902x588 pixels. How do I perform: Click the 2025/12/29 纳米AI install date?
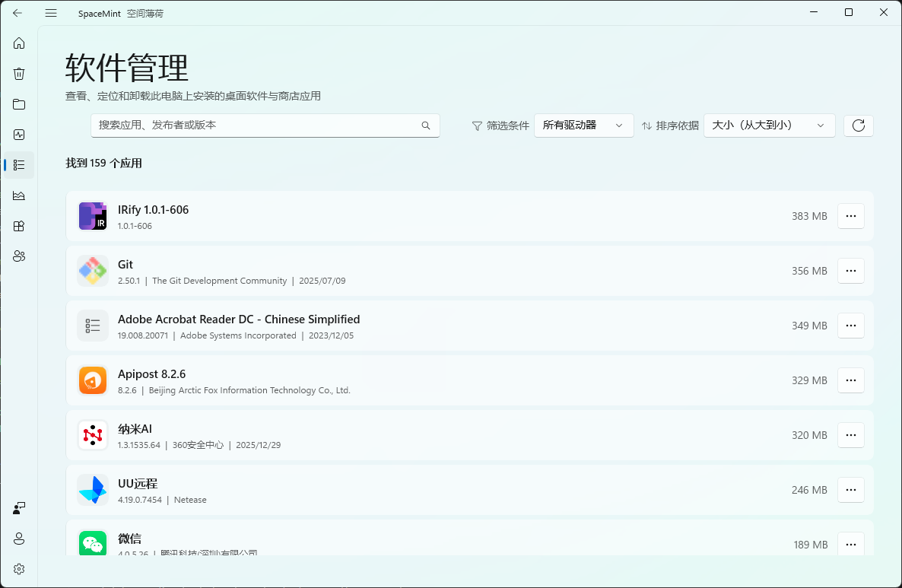[x=259, y=445]
